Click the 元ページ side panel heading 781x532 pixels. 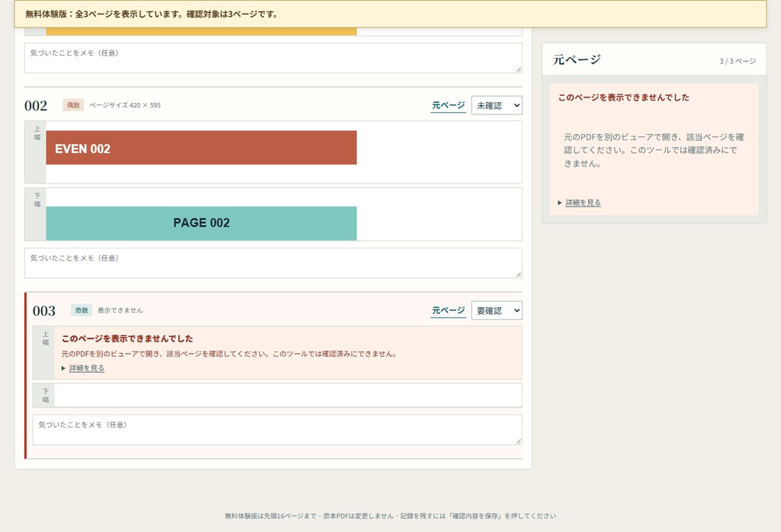point(577,59)
